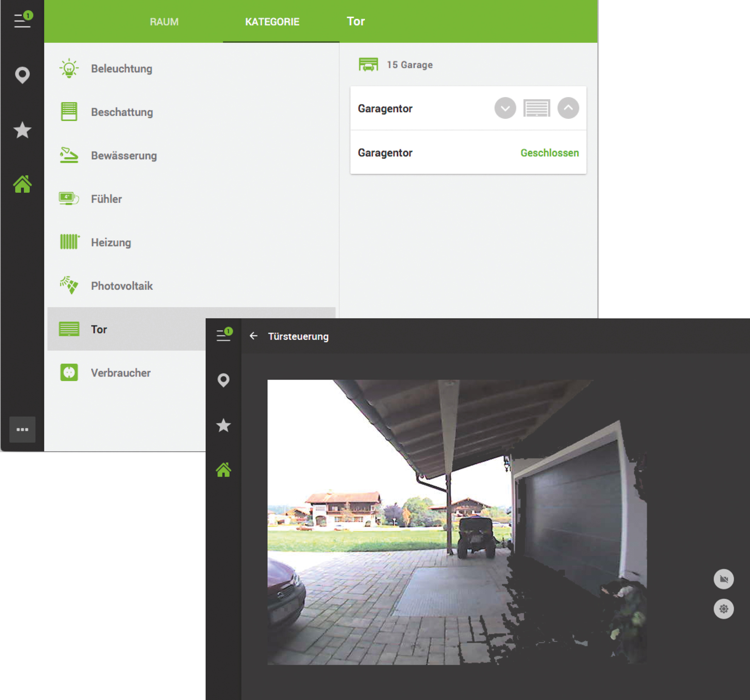The image size is (750, 700).
Task: Switch to the RAUM tab
Action: pyautogui.click(x=164, y=22)
